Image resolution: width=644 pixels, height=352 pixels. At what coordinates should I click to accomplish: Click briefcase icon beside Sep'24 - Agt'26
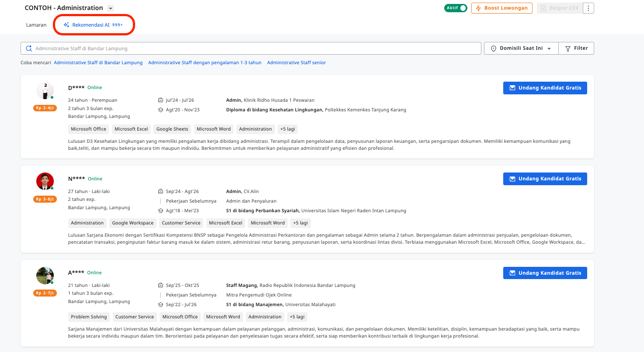160,191
